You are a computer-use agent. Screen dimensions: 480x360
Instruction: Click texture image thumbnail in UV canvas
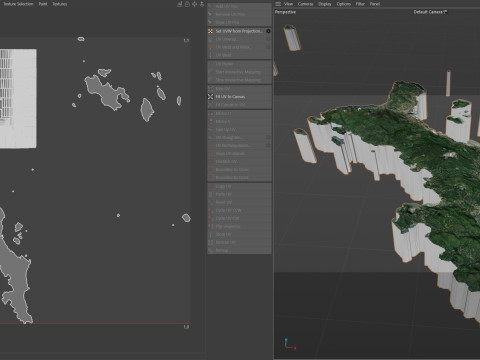click(18, 98)
